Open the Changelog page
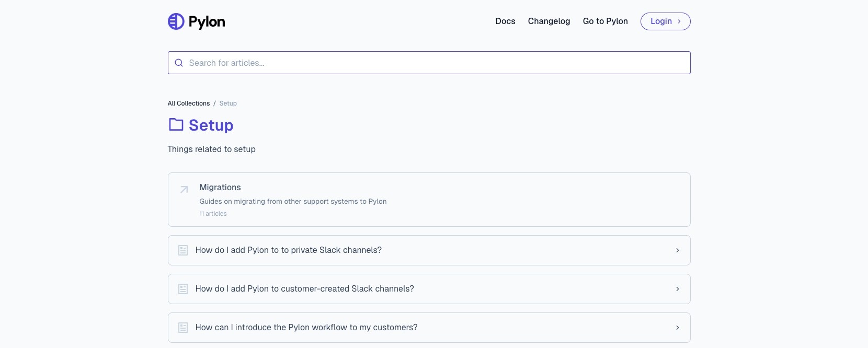 pos(549,21)
